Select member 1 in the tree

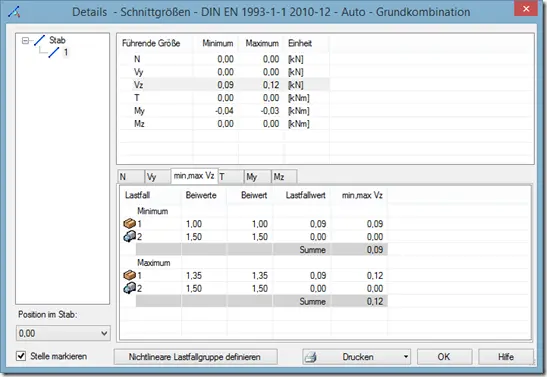click(66, 53)
